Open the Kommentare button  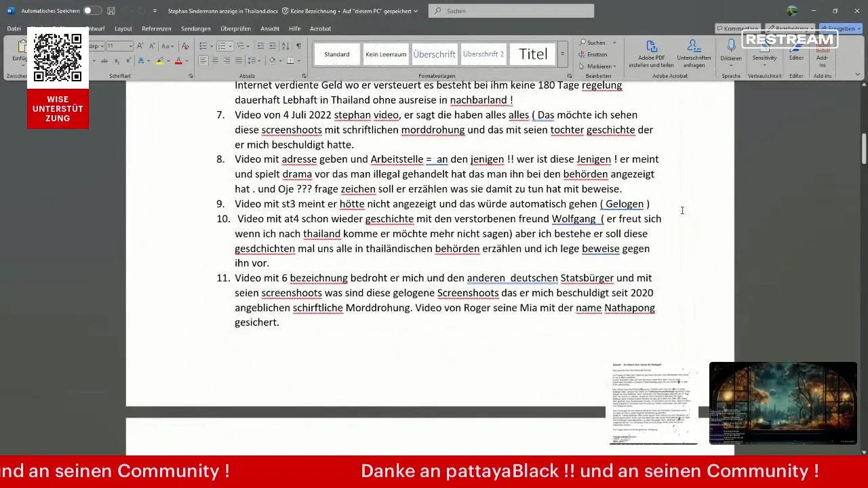(737, 28)
